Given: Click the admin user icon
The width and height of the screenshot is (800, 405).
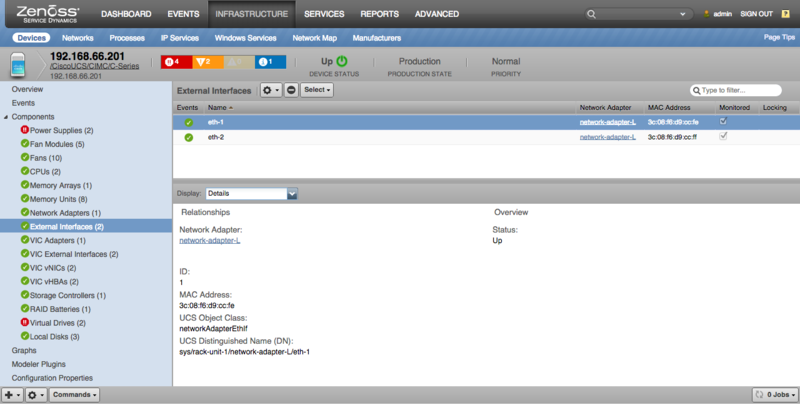Looking at the screenshot, I should point(707,14).
